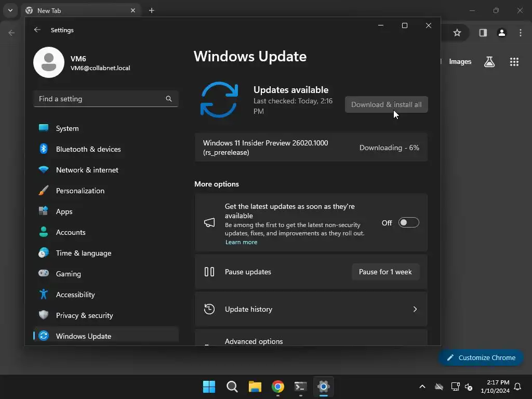Open Time & language settings

[x=106, y=253]
